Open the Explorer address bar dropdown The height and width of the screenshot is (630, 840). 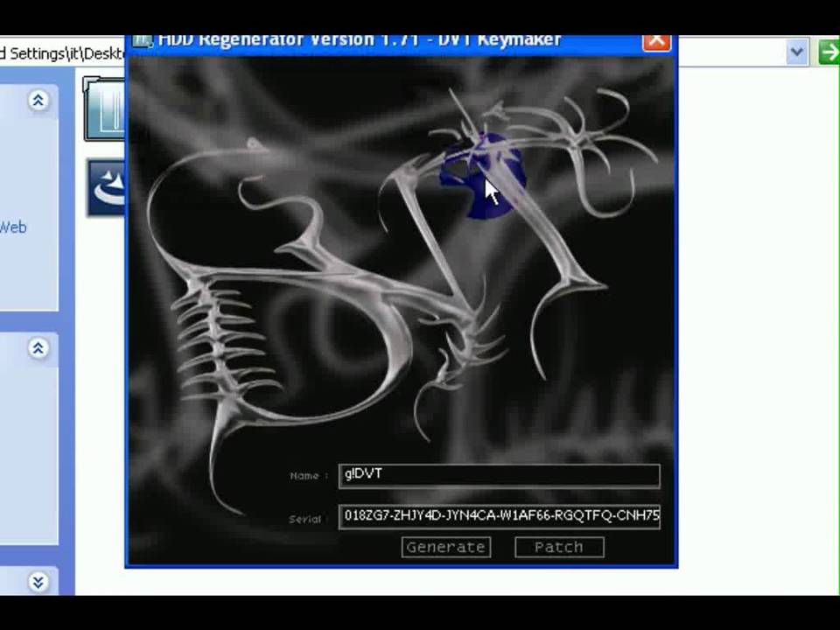[x=797, y=52]
